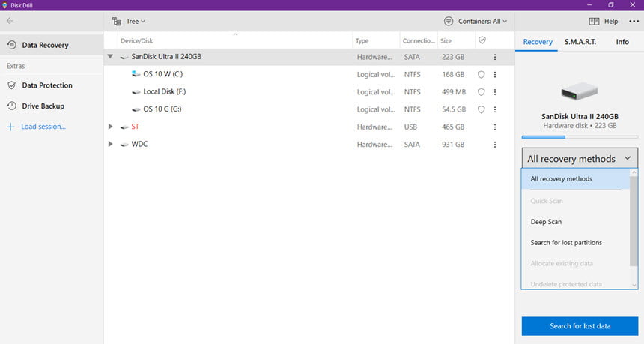This screenshot has height=344, width=644.
Task: Click the scroll down arrow in methods list
Action: tap(634, 285)
